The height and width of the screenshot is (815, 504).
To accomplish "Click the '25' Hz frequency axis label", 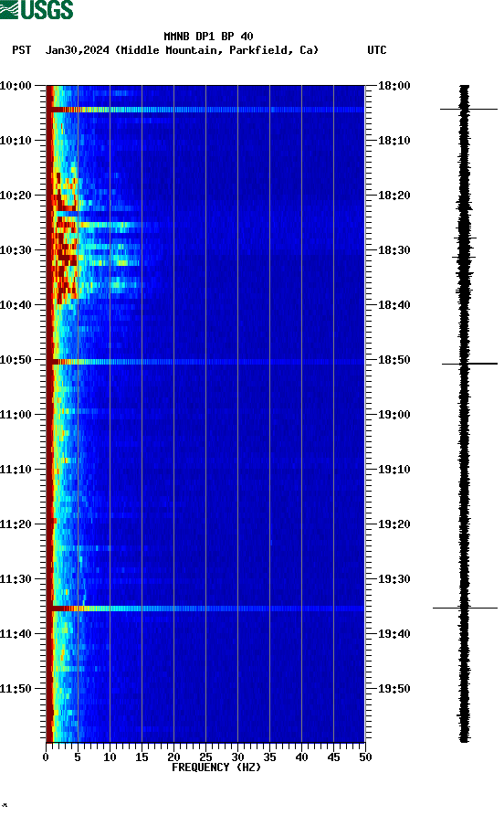I will 205,757.
